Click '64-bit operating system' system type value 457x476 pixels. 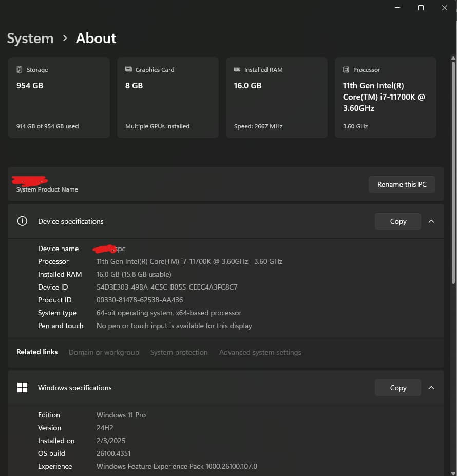pyautogui.click(x=169, y=313)
